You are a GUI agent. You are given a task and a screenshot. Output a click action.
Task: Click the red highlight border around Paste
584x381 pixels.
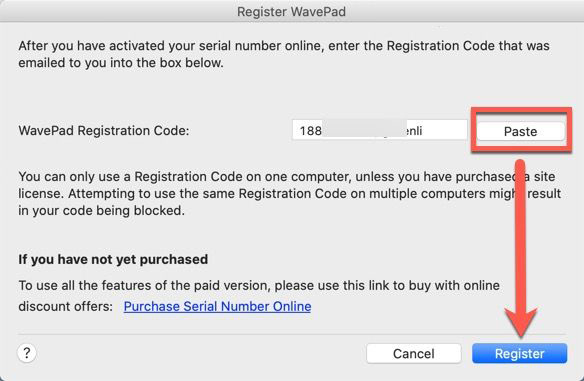click(x=521, y=109)
